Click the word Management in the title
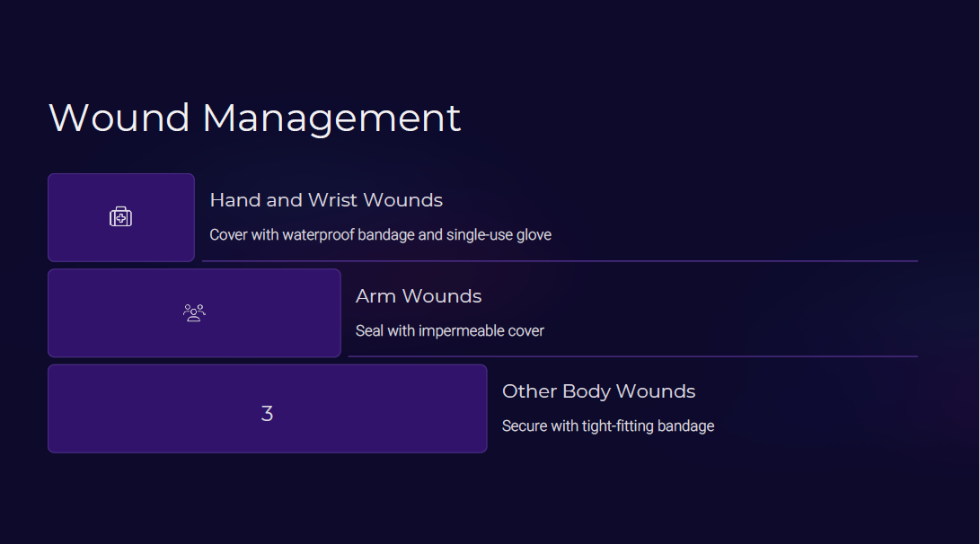The height and width of the screenshot is (544, 980). pyautogui.click(x=331, y=118)
